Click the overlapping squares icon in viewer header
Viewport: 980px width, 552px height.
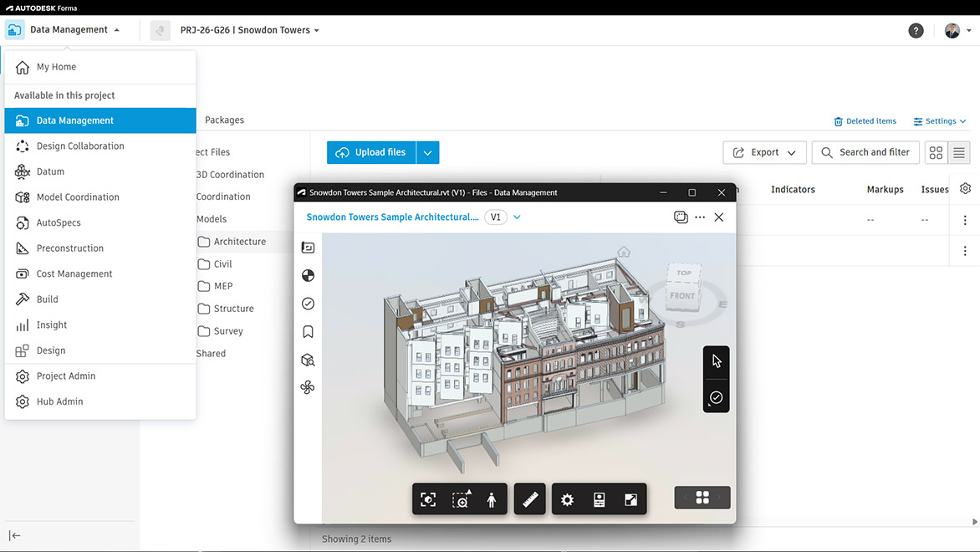[681, 217]
